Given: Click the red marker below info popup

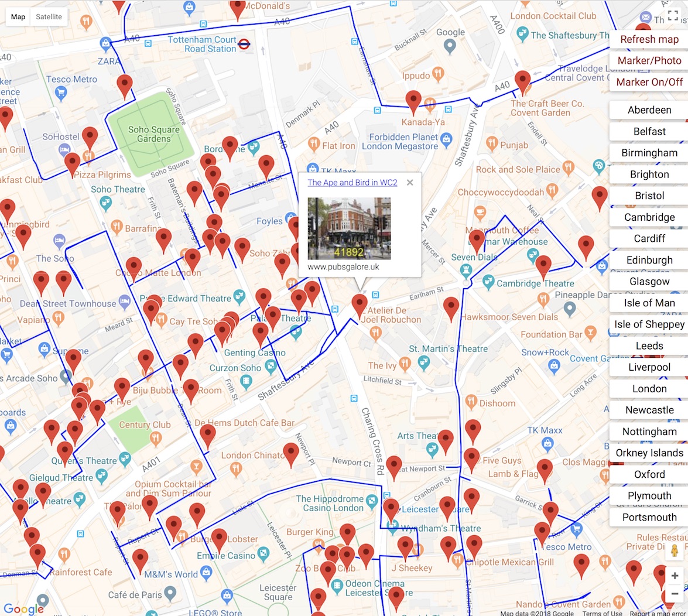Looking at the screenshot, I should pyautogui.click(x=360, y=304).
